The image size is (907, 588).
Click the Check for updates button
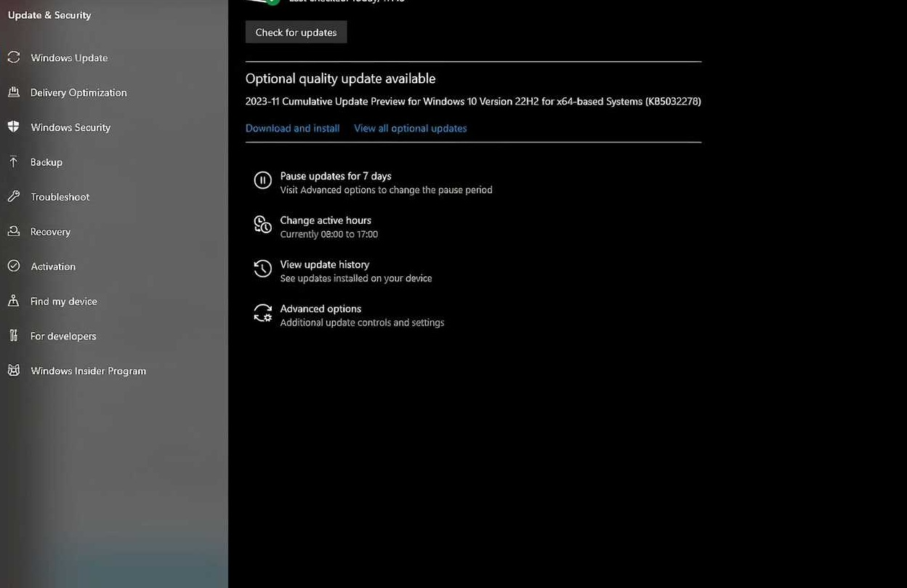pyautogui.click(x=296, y=32)
